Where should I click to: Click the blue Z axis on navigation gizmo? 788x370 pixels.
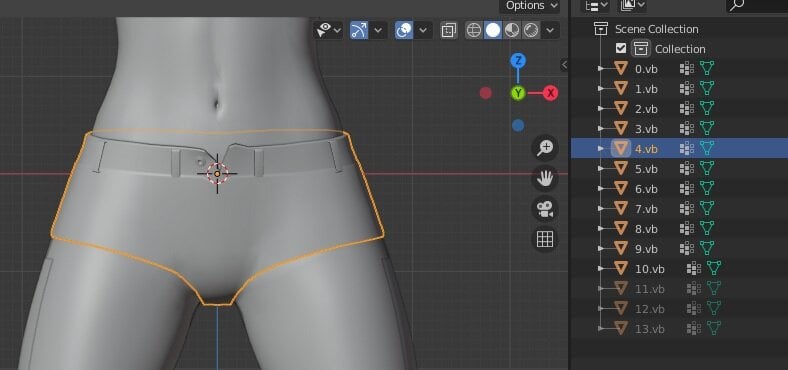(518, 61)
